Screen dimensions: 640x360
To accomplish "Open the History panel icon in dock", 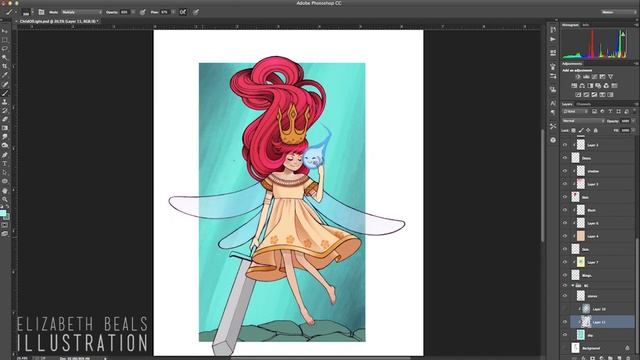I will tap(553, 30).
